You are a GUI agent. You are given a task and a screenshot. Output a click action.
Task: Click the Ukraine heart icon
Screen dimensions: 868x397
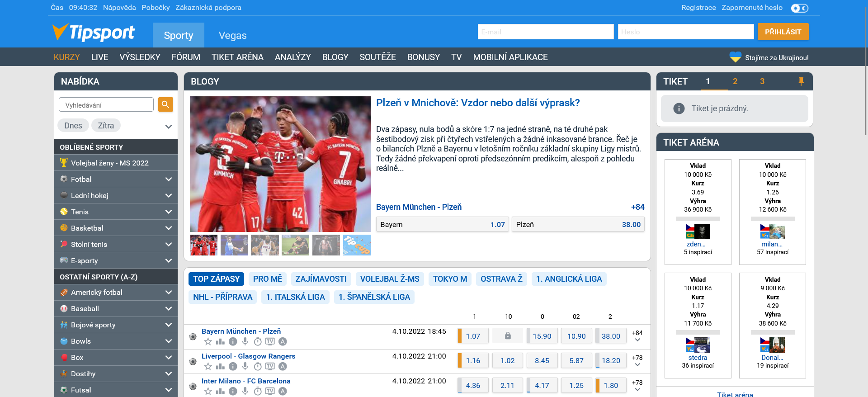click(x=735, y=57)
